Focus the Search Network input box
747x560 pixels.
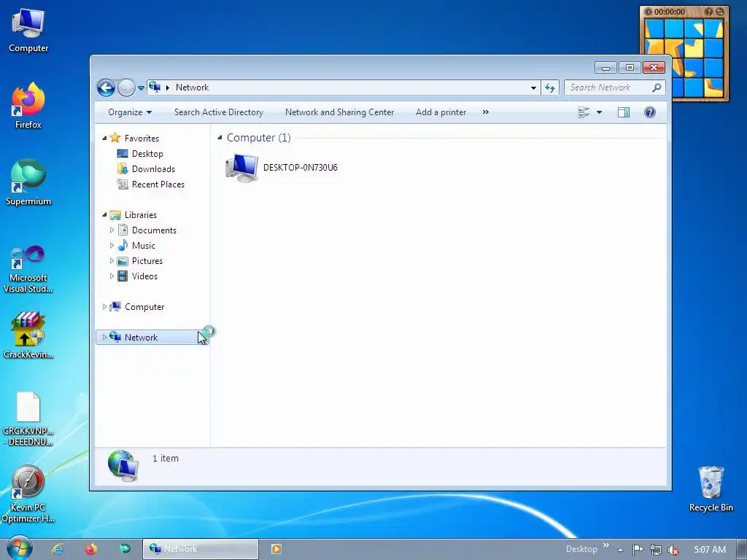pyautogui.click(x=608, y=87)
